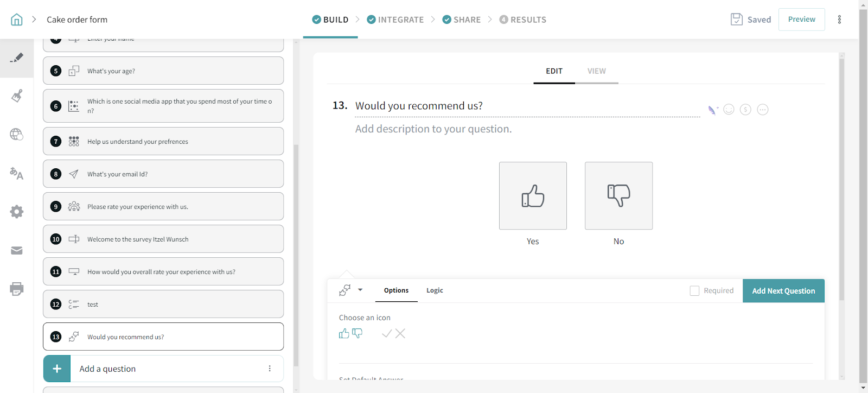Expand the question type dropdown arrow
868x393 pixels.
click(360, 290)
